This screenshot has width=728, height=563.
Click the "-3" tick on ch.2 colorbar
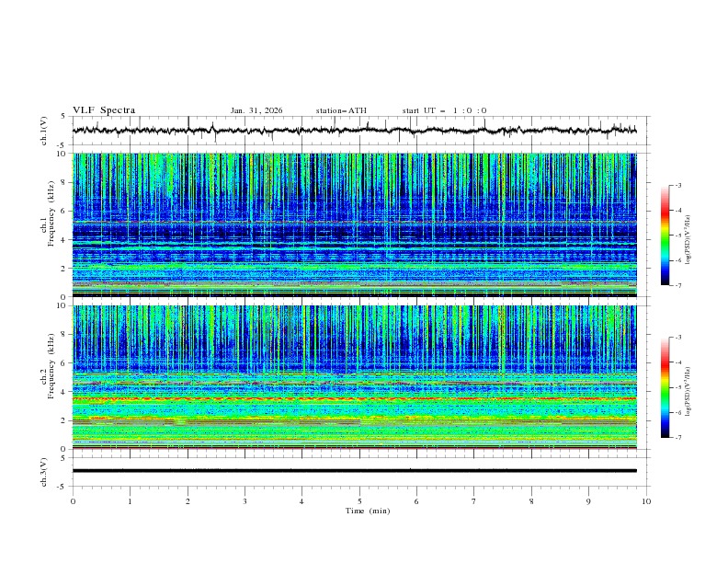[678, 338]
